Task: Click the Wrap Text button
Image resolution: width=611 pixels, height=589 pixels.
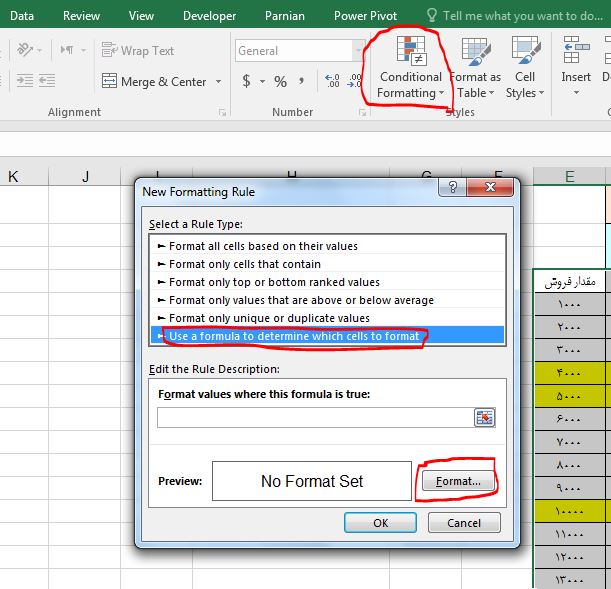Action: 138,50
